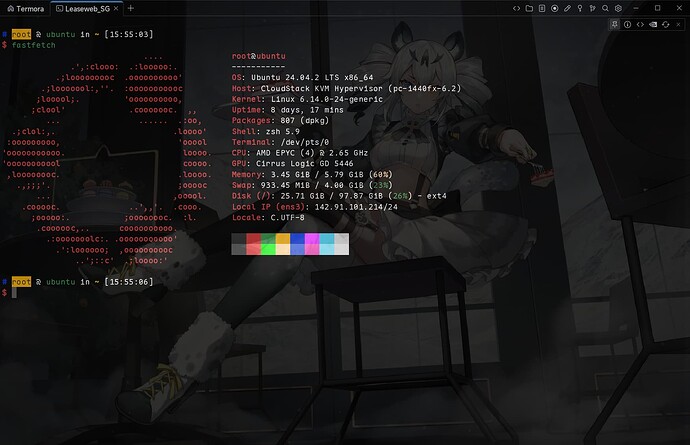Screen dimensions: 690x445
Task: Open a new tab with the plus button
Action: (x=131, y=8)
